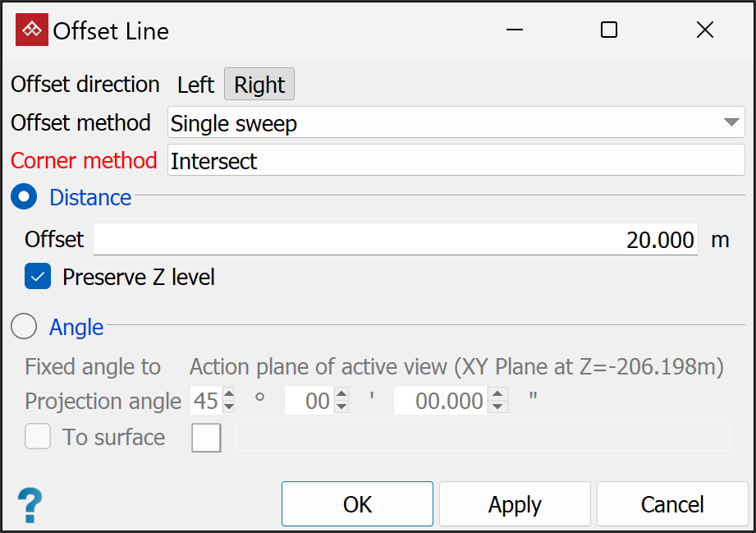756x533 pixels.
Task: Click the surface picker box beside To surface
Action: pyautogui.click(x=206, y=437)
